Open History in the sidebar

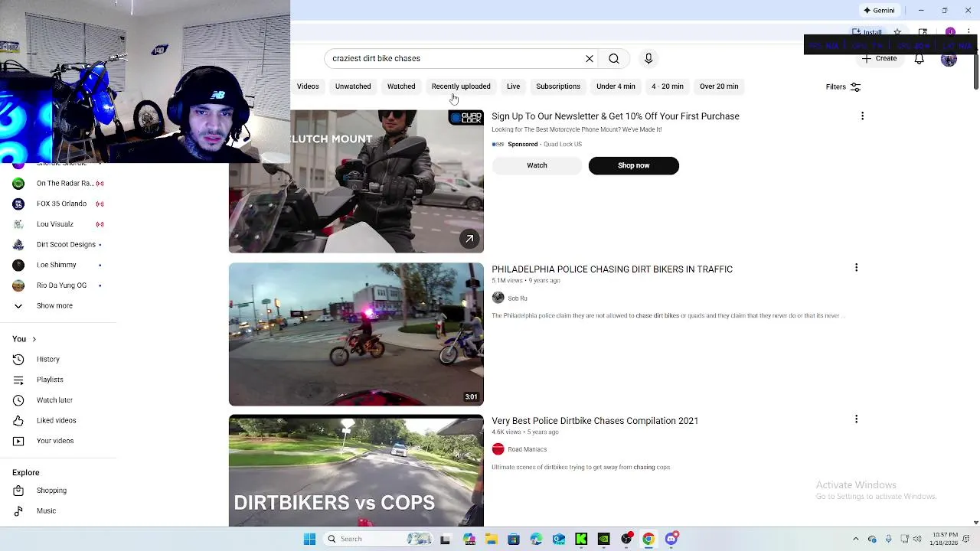(x=47, y=359)
